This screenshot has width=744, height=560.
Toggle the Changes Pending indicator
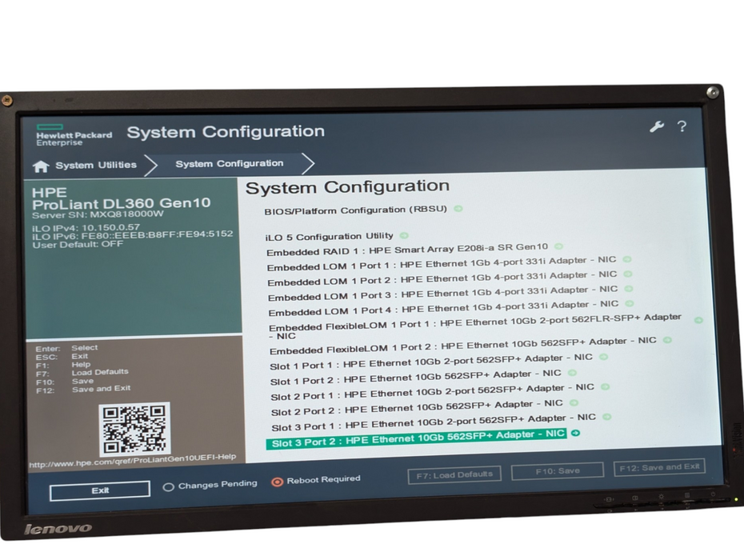tap(169, 487)
